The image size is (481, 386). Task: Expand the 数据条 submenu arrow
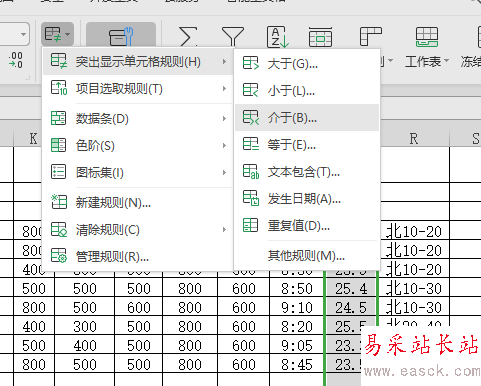tap(224, 119)
